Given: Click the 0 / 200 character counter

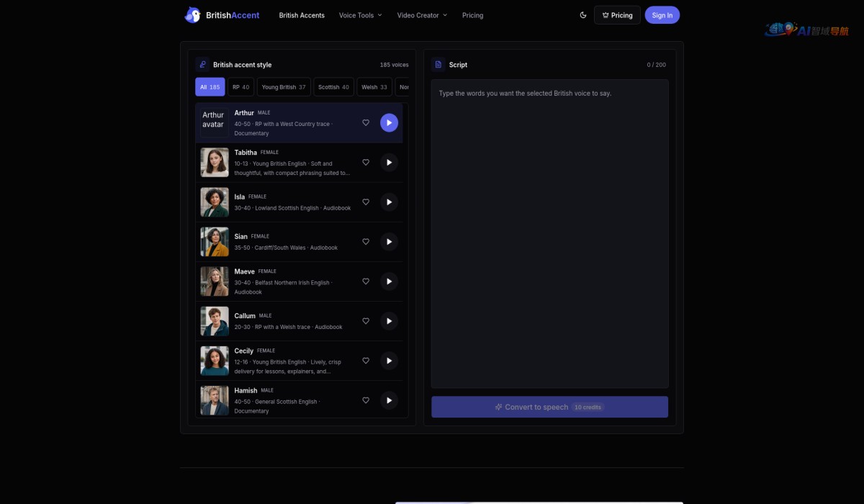Looking at the screenshot, I should (657, 65).
